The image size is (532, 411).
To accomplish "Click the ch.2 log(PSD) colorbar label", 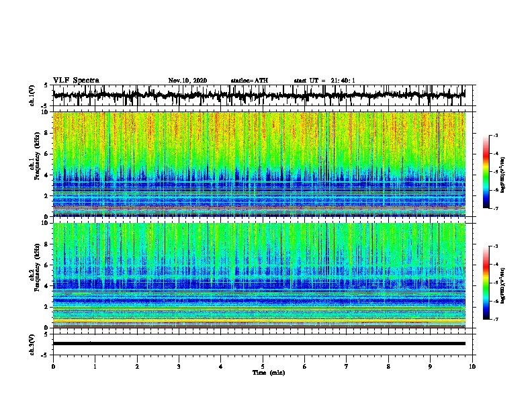I will (502, 286).
